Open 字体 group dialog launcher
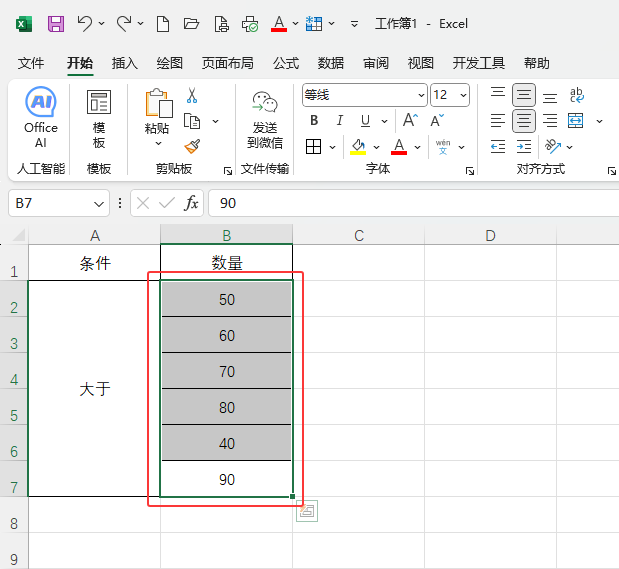The height and width of the screenshot is (569, 619). click(x=470, y=171)
